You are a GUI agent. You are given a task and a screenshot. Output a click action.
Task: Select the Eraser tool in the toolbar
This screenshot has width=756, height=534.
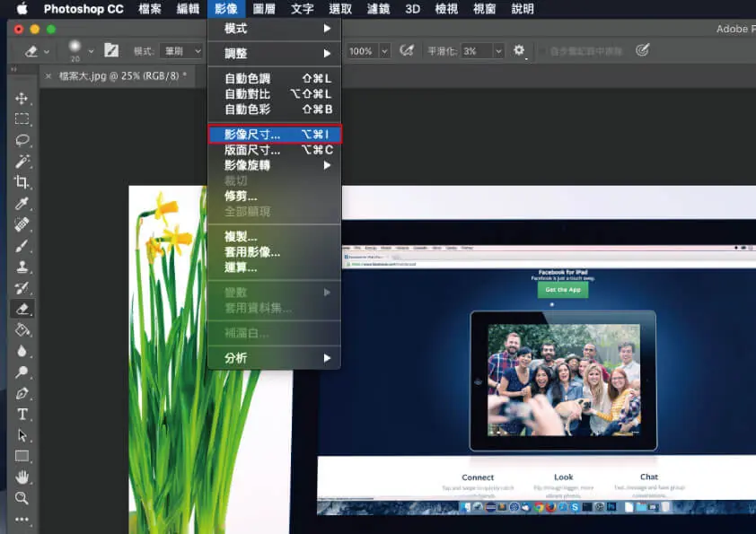pyautogui.click(x=22, y=309)
